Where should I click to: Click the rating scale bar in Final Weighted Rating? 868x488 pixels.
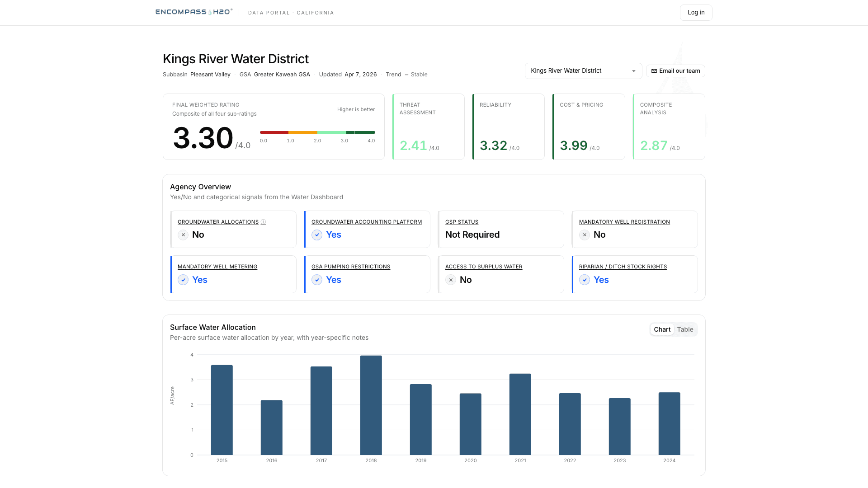[x=317, y=132]
